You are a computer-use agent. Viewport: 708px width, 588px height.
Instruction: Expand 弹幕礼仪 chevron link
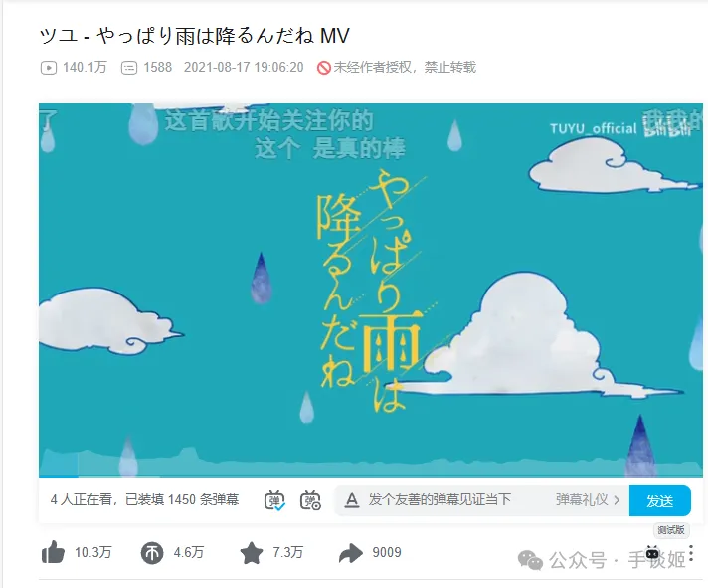coord(588,499)
